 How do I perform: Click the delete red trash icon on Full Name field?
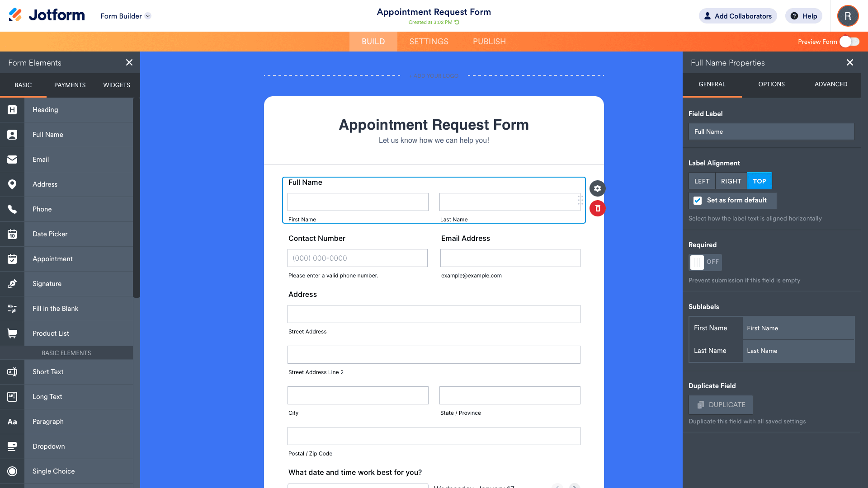click(x=597, y=209)
